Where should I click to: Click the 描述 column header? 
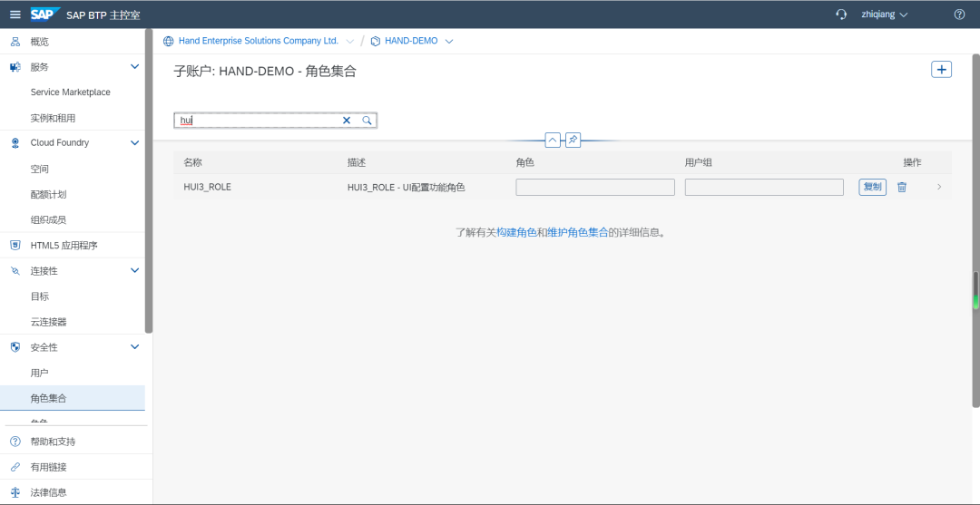click(357, 162)
